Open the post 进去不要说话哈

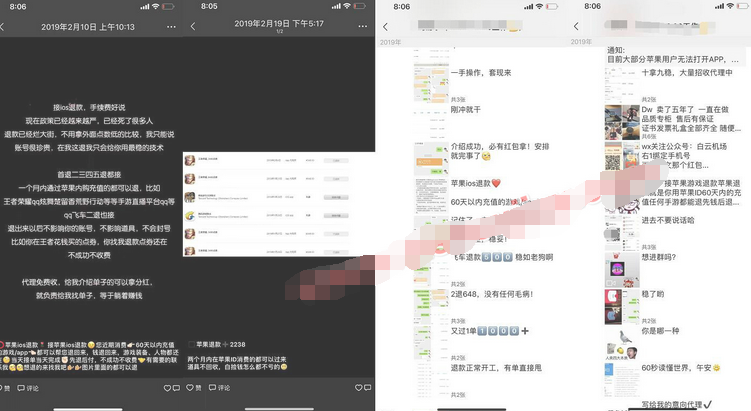coord(668,220)
